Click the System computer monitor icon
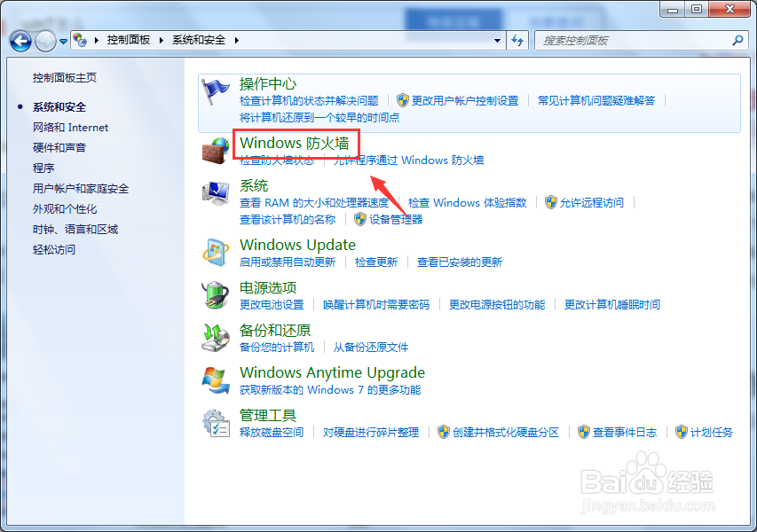Image resolution: width=757 pixels, height=532 pixels. click(x=216, y=193)
